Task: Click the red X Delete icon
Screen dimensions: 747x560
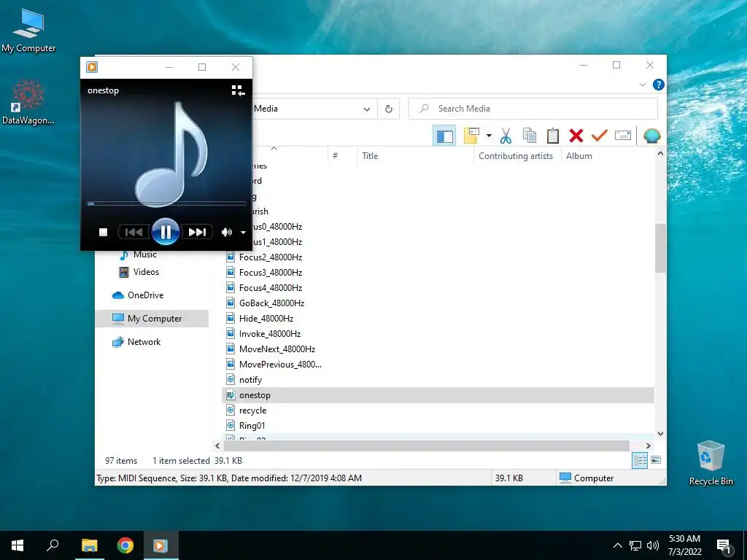Action: [x=576, y=136]
